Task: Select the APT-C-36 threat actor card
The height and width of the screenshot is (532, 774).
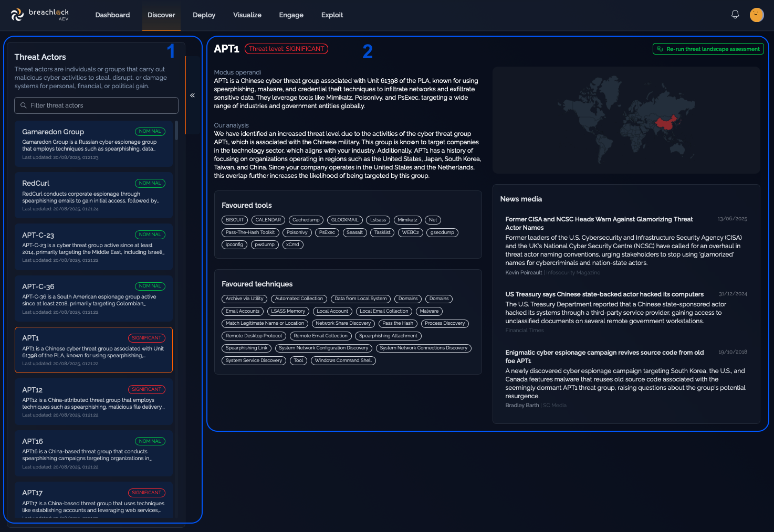Action: 94,299
